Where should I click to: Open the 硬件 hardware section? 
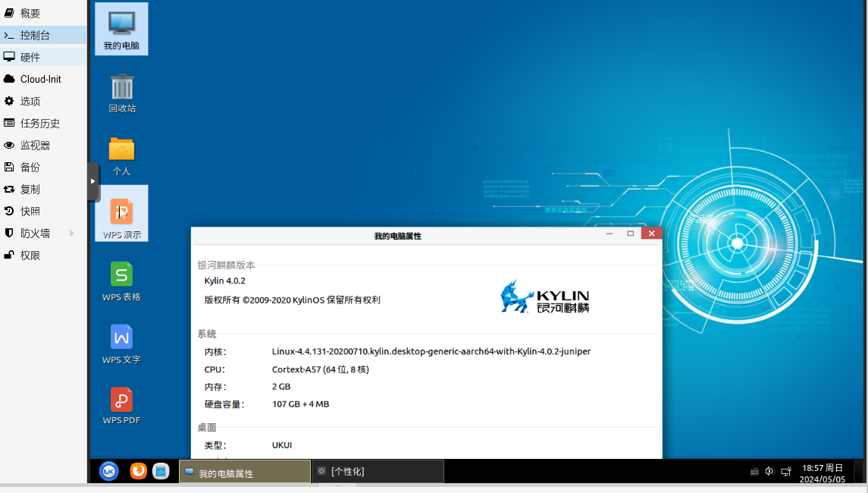click(x=43, y=57)
